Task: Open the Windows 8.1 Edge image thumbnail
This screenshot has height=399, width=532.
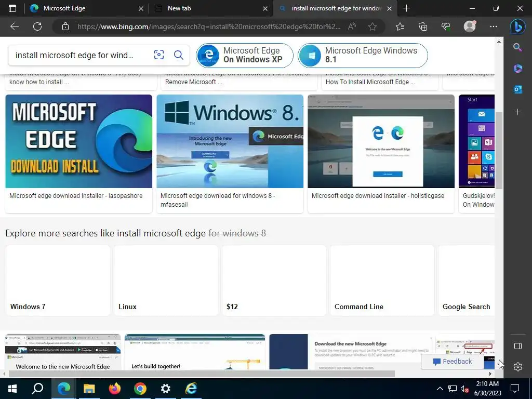Action: (x=230, y=141)
